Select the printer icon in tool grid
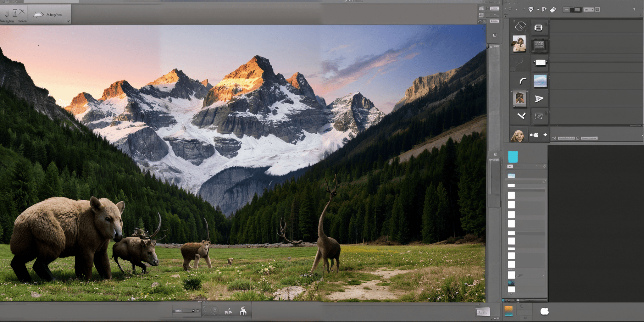Screen dimensions: 644x322 tap(538, 28)
